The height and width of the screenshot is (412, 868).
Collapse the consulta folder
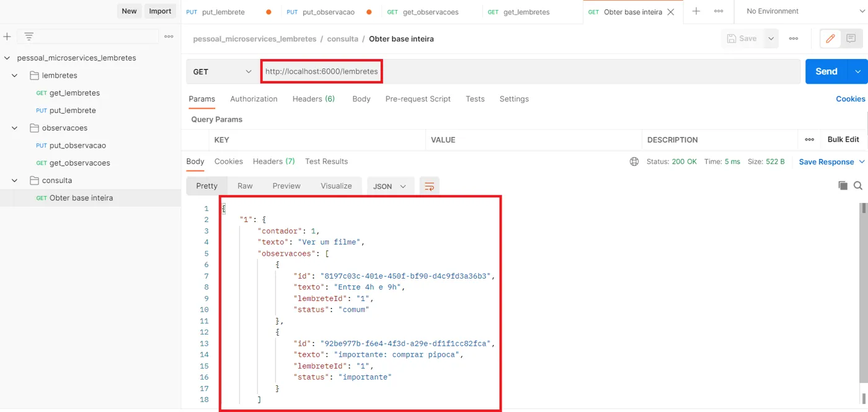[x=15, y=181]
